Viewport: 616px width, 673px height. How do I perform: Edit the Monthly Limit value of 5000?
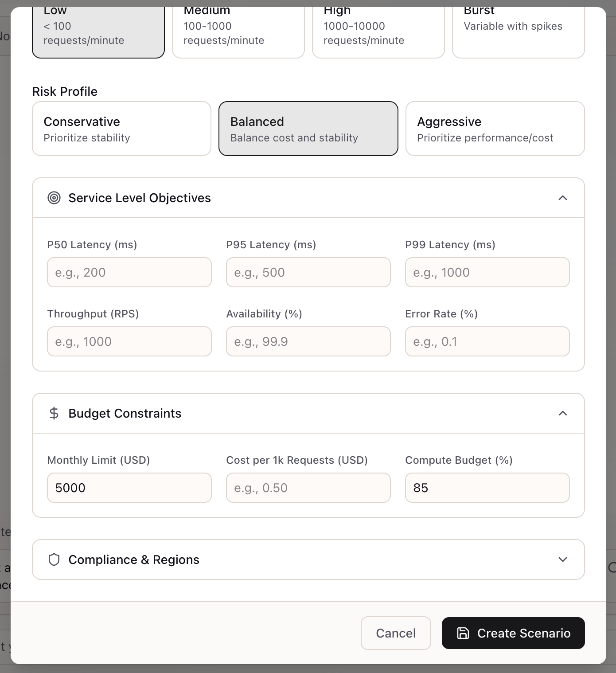[129, 488]
